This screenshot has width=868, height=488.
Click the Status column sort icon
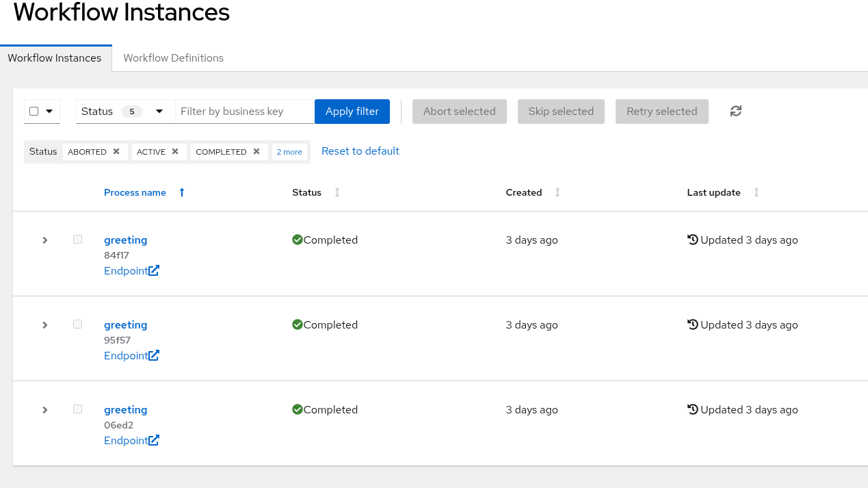coord(337,192)
